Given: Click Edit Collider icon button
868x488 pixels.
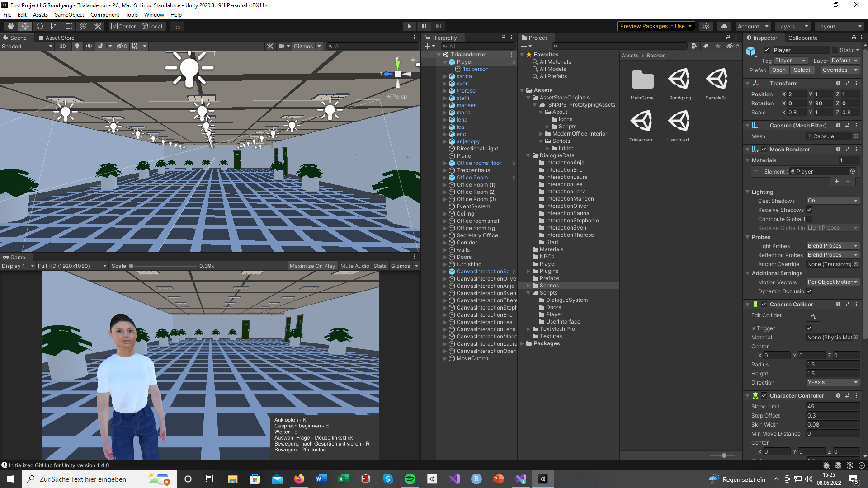Looking at the screenshot, I should coord(812,317).
